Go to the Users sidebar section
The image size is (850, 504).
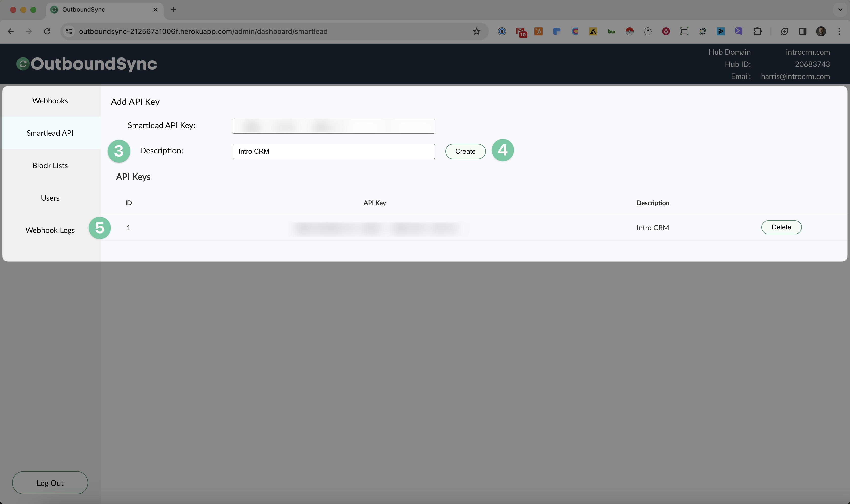50,198
